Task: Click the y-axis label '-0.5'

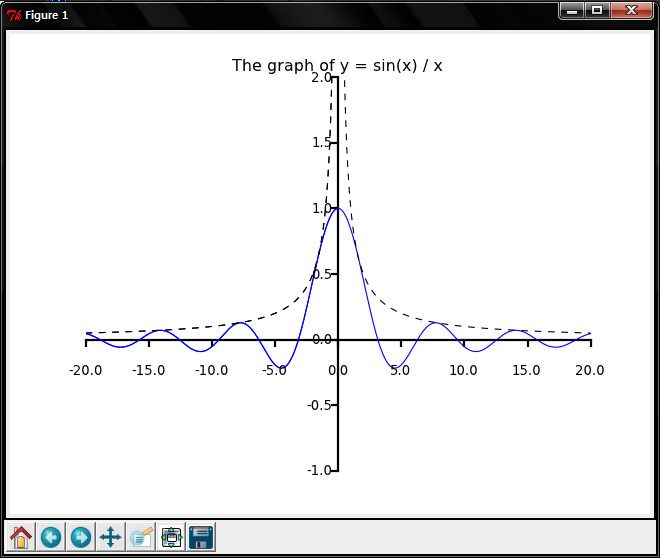Action: pyautogui.click(x=319, y=405)
